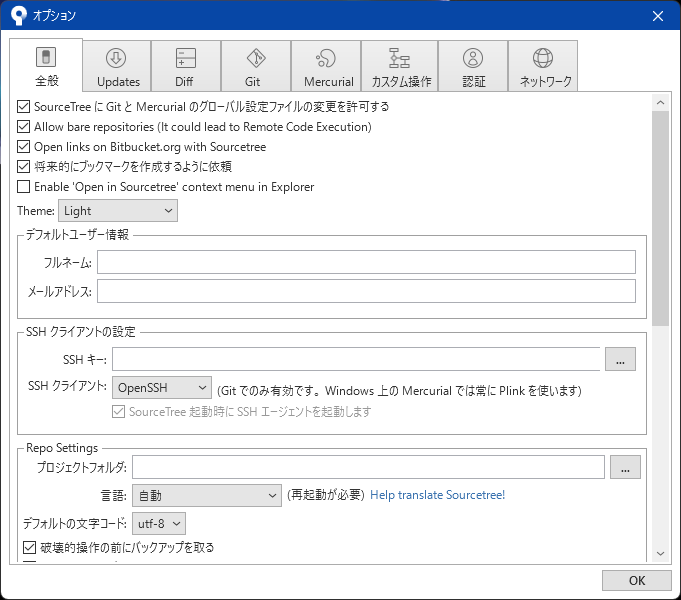Browse for SSH key with ... button
Viewport: 681px width, 600px height.
(x=620, y=359)
